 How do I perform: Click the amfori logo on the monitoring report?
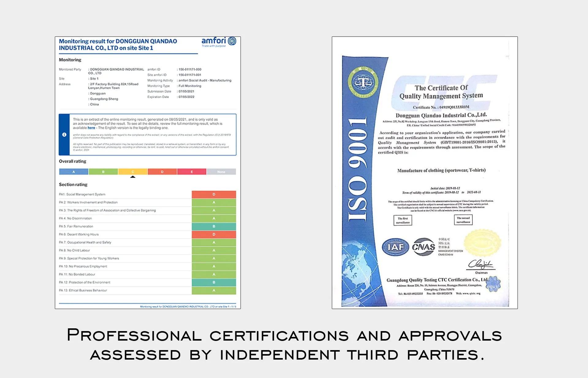pos(219,42)
